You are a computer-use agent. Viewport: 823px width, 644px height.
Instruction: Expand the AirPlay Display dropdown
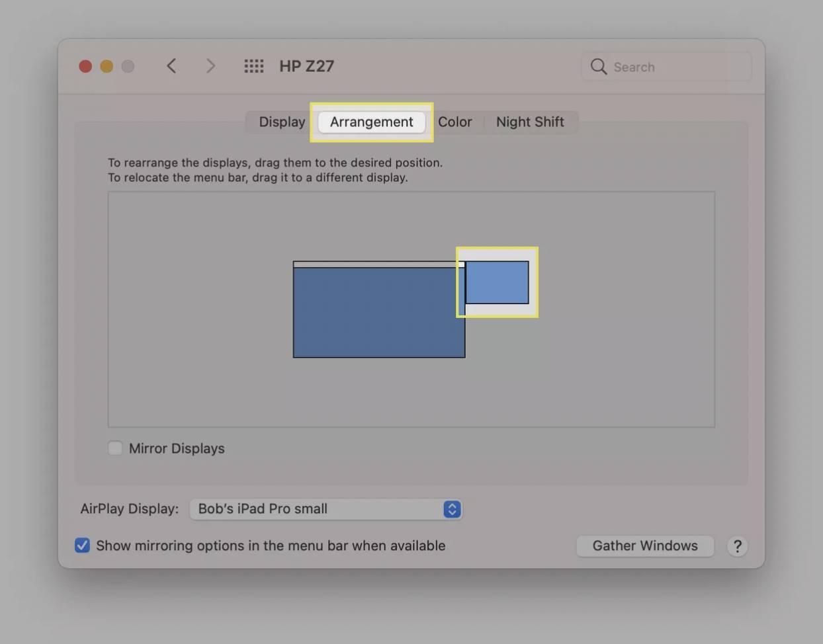[x=452, y=509]
